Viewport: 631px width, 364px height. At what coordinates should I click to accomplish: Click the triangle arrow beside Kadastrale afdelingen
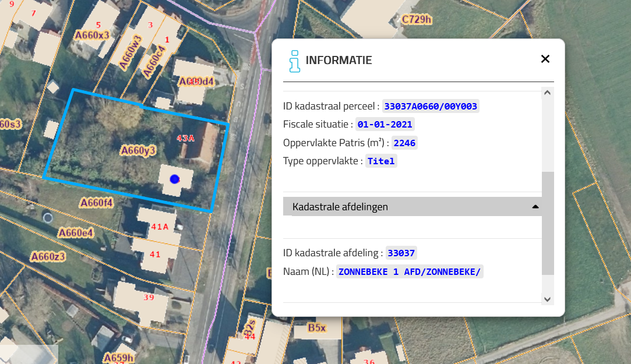(x=535, y=207)
